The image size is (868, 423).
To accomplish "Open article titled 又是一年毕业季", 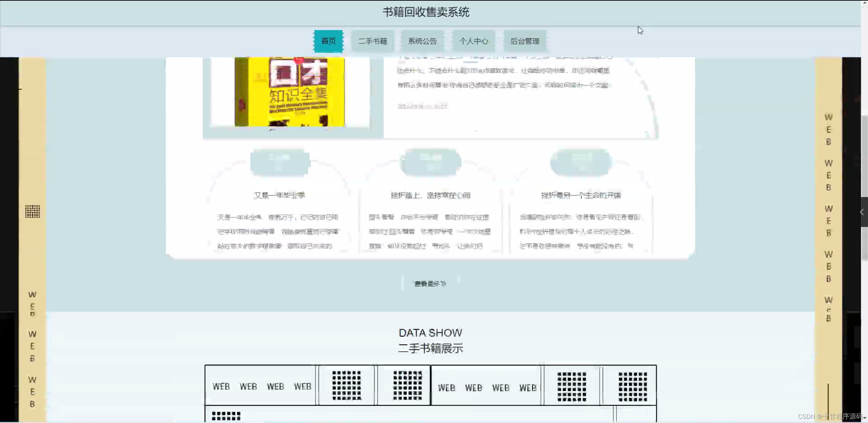I will (280, 195).
